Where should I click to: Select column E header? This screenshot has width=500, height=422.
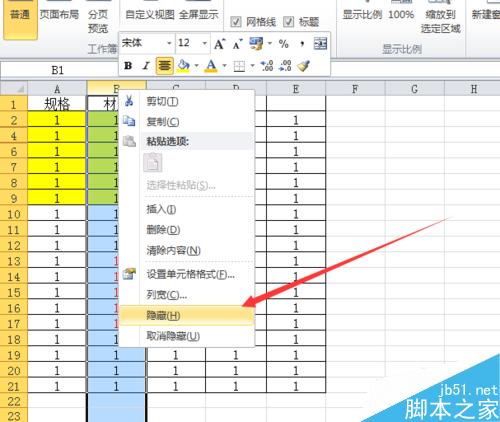pos(296,89)
